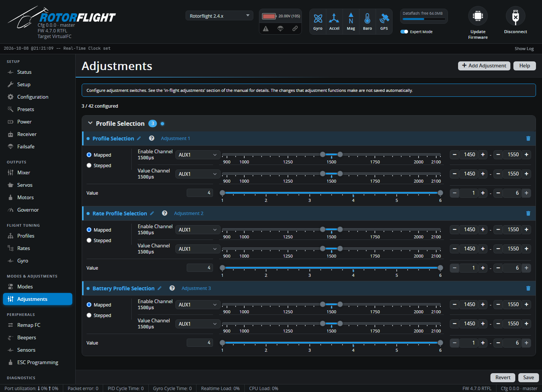Viewport: 542px width, 392px height.
Task: Click the Accel sensor icon
Action: (x=334, y=18)
